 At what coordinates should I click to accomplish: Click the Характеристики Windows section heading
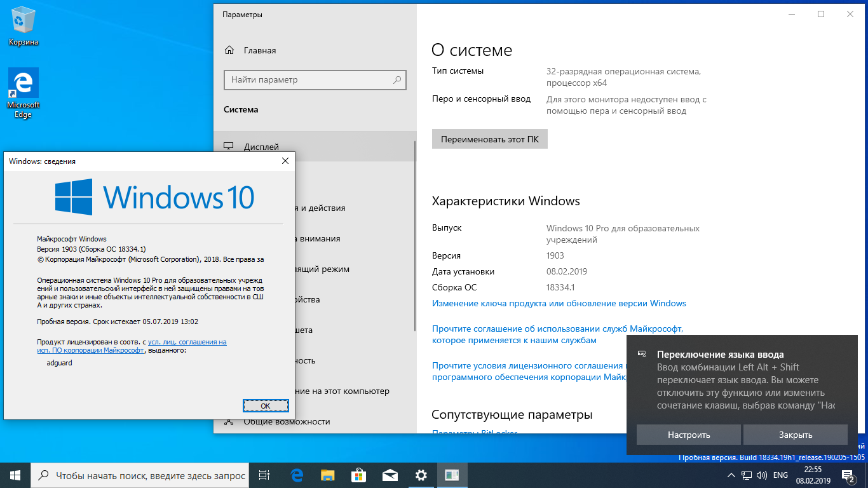pyautogui.click(x=506, y=201)
